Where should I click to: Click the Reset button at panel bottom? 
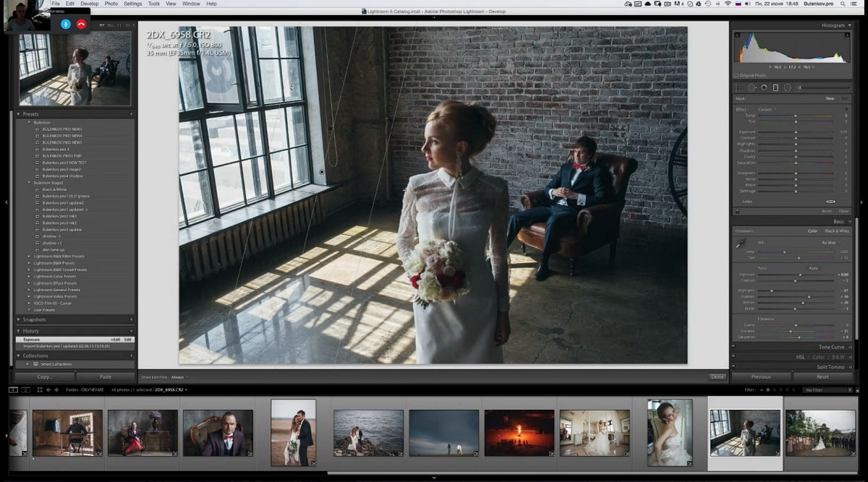click(x=822, y=376)
